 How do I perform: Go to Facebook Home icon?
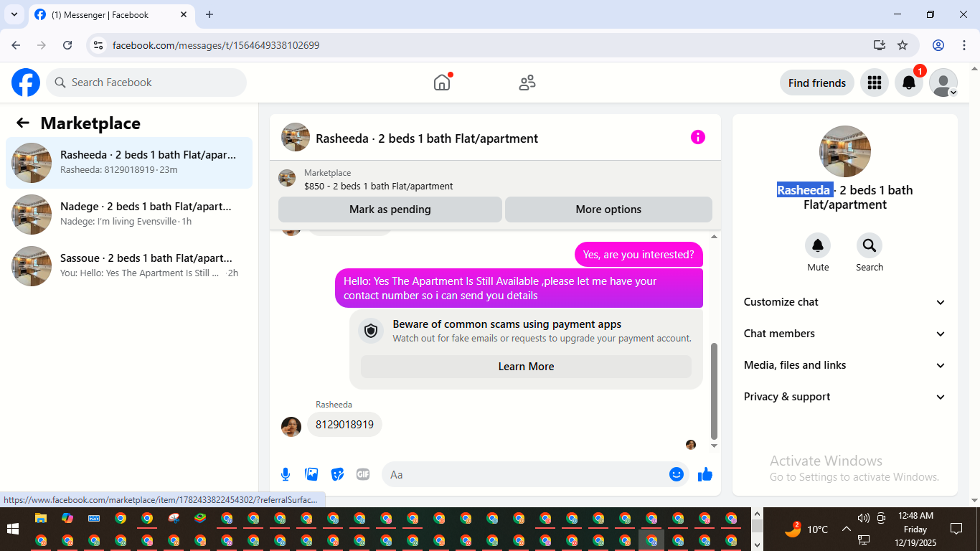[442, 83]
